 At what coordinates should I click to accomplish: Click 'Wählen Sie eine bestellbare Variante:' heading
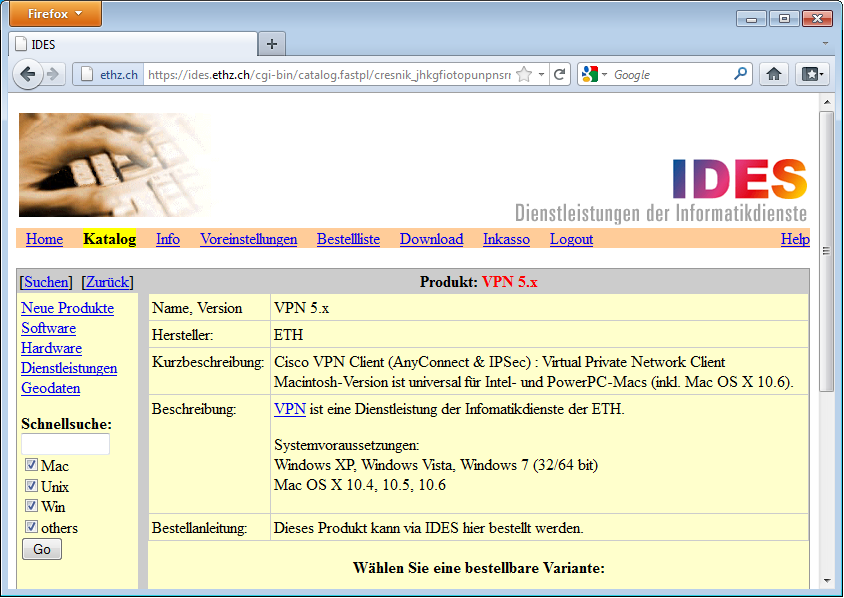pos(479,568)
